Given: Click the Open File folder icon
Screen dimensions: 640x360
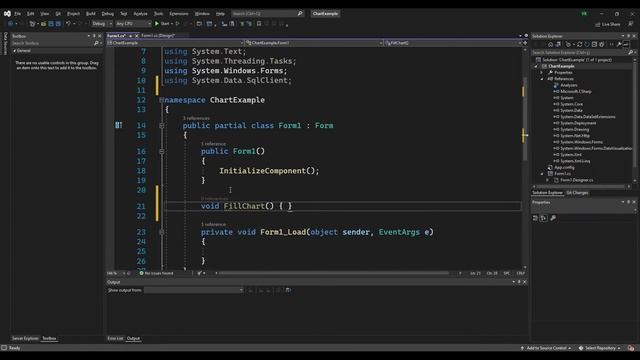Looking at the screenshot, I should (x=43, y=24).
